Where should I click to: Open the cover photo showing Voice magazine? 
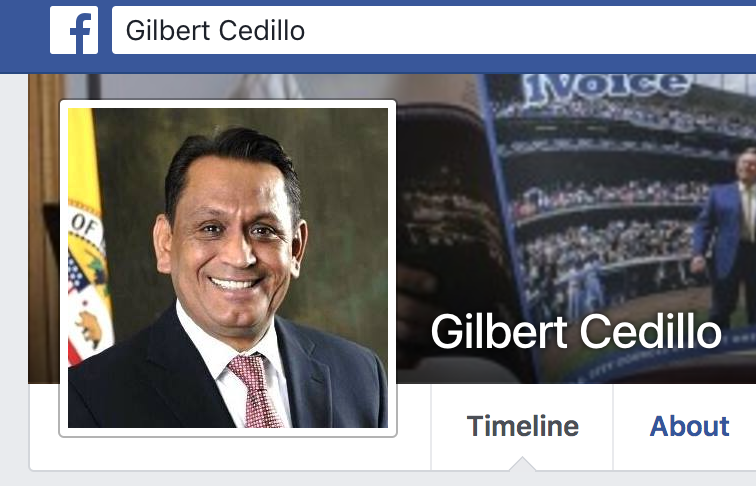pos(576,227)
